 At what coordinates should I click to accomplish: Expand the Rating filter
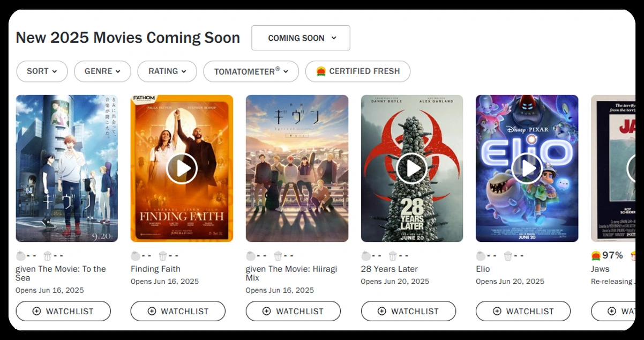pyautogui.click(x=167, y=71)
